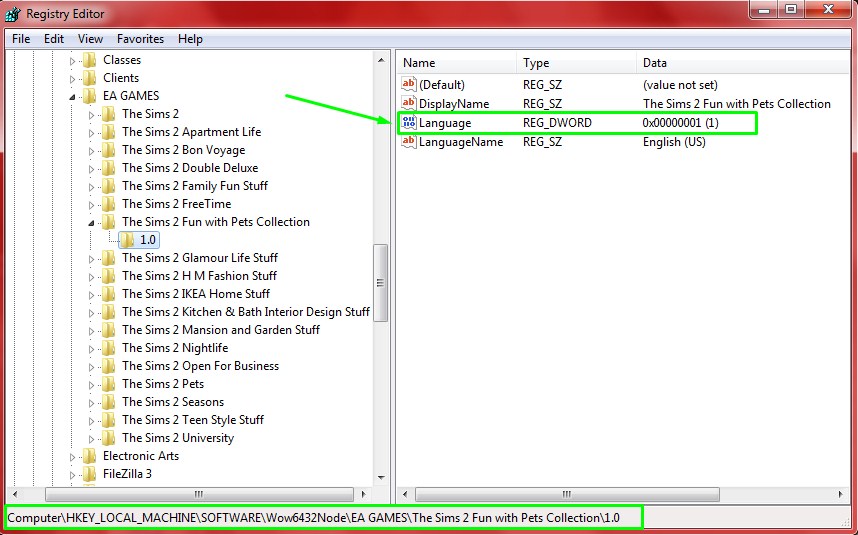Select the LanguageName value name

pos(461,142)
